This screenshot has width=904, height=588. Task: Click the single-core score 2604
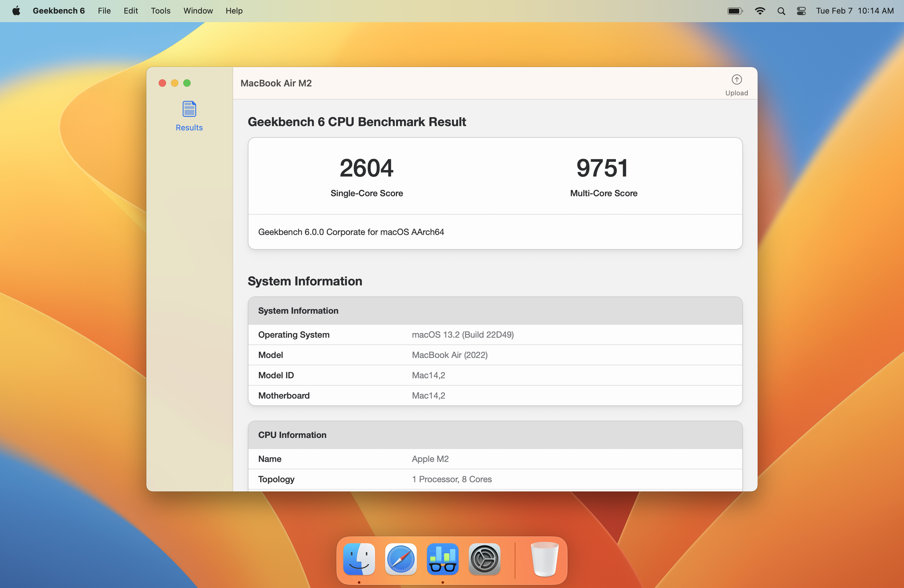[366, 168]
